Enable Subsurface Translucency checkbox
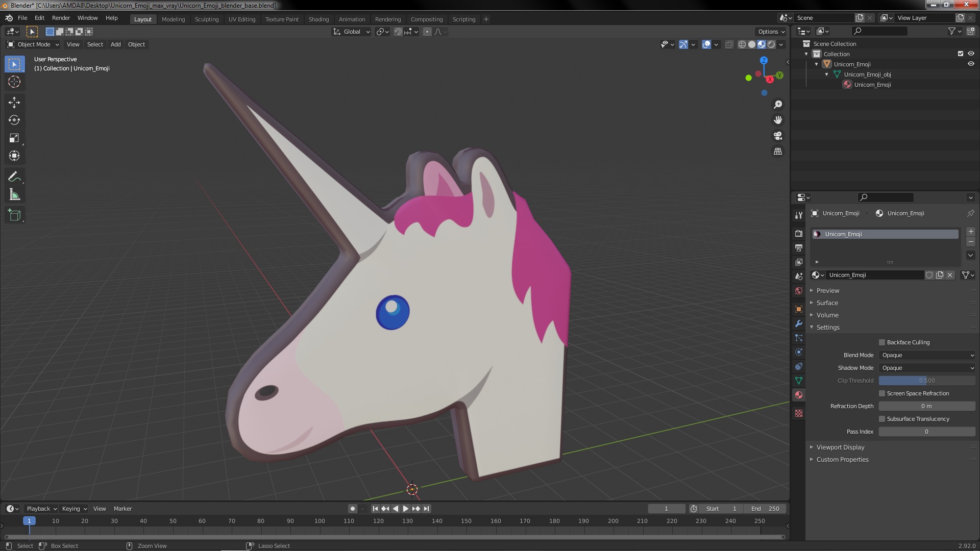980x551 pixels. (x=882, y=419)
